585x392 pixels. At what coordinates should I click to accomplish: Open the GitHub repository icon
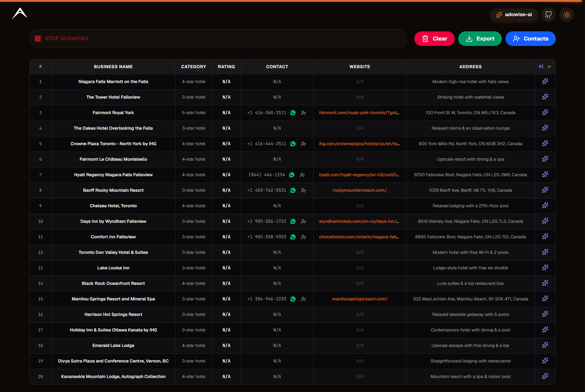tap(548, 15)
